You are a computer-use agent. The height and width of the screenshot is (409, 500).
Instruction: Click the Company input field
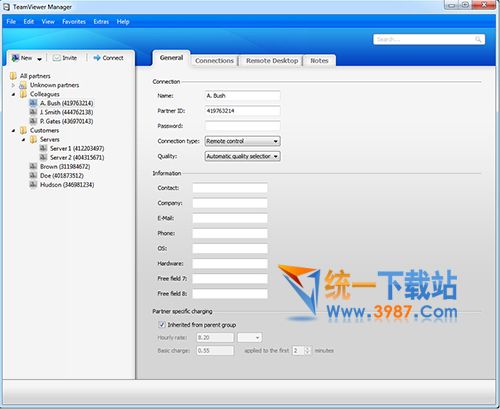point(230,203)
